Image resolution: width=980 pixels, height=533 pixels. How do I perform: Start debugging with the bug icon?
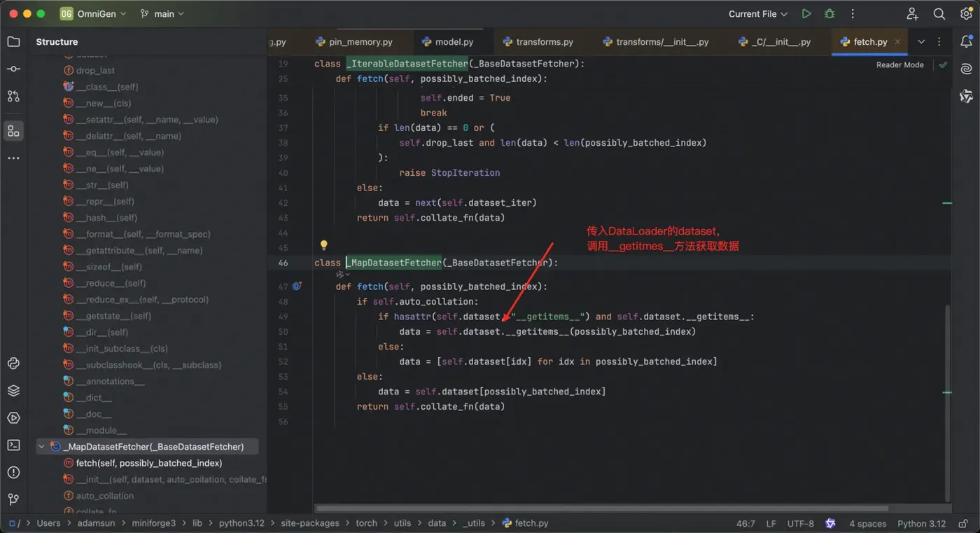tap(829, 14)
